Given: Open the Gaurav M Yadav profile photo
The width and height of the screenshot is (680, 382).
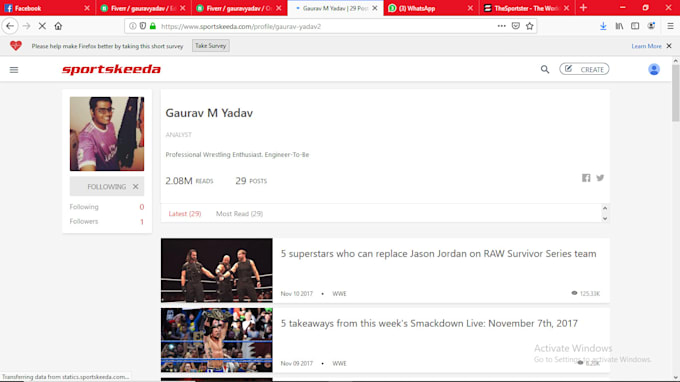Looking at the screenshot, I should [x=107, y=134].
